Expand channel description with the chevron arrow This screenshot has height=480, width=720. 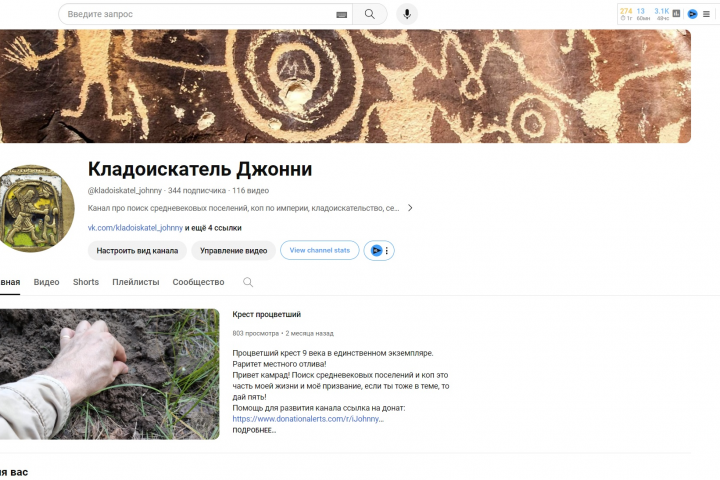pyautogui.click(x=410, y=208)
